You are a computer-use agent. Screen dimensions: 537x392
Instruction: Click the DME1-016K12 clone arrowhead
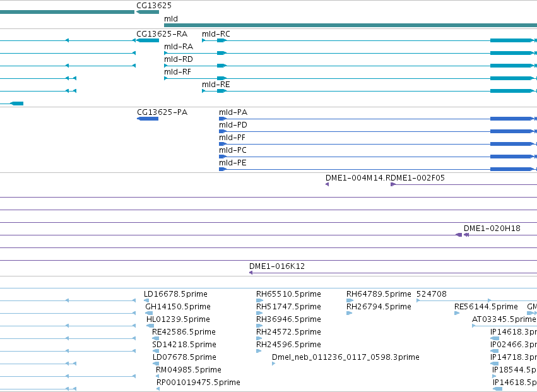click(x=251, y=273)
